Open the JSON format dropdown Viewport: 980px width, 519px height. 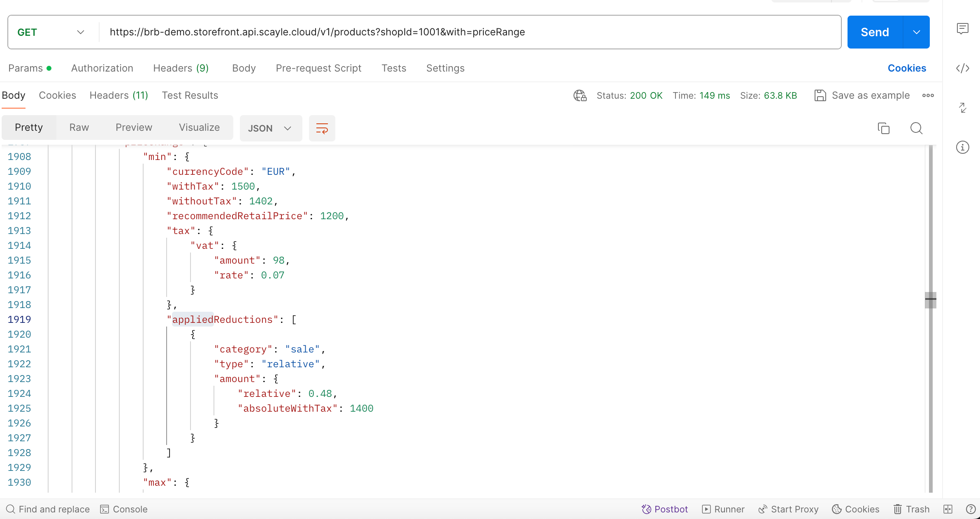270,128
